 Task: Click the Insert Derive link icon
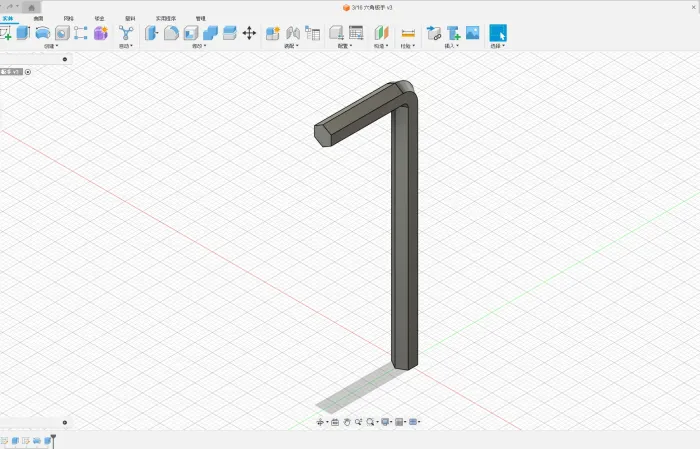[433, 33]
